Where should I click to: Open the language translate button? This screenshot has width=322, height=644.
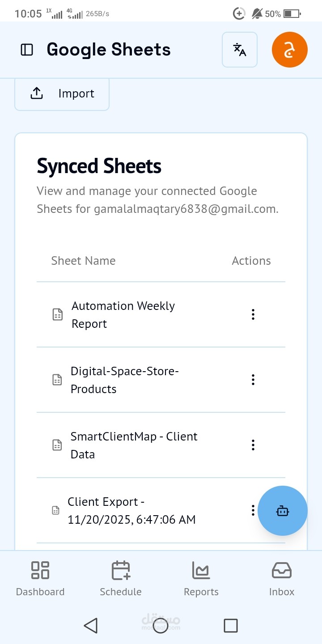(x=240, y=50)
